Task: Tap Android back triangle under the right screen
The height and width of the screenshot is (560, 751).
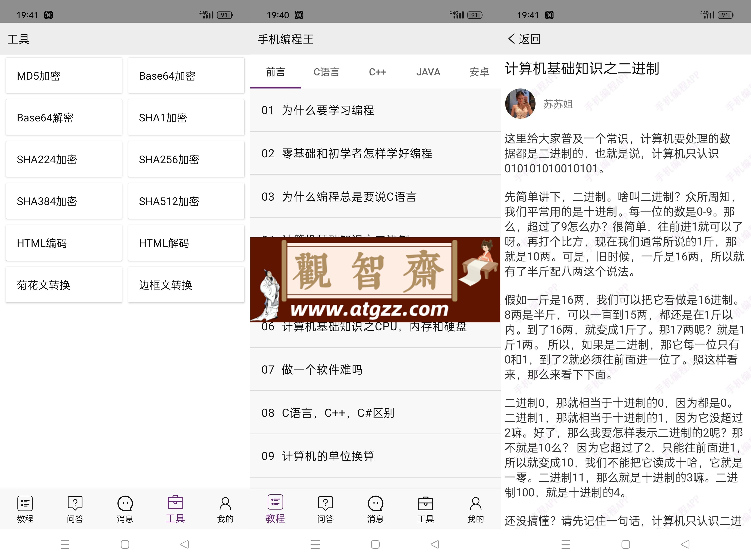Action: click(x=685, y=544)
